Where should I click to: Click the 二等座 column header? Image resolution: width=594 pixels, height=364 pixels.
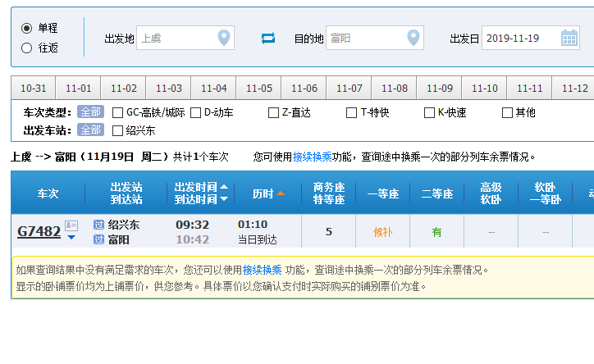(x=436, y=193)
